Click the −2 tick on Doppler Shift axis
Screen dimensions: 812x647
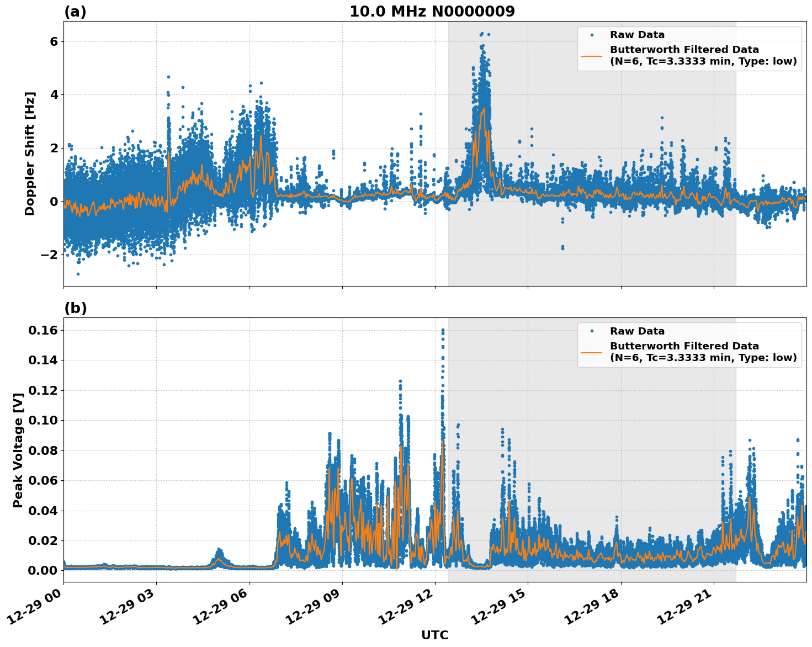[47, 254]
